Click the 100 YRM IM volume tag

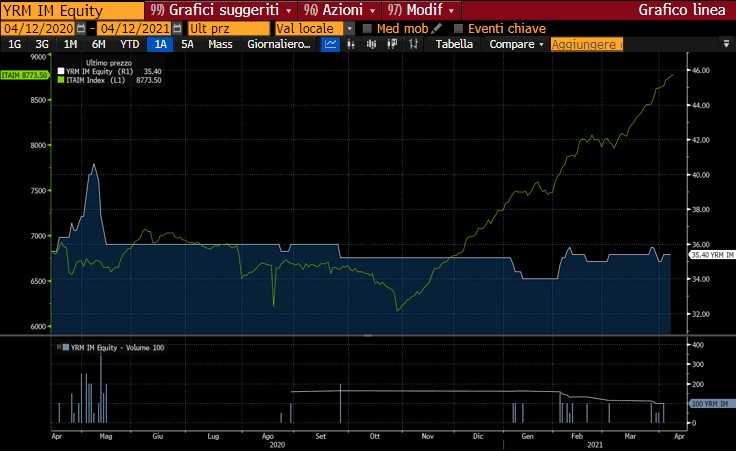713,404
